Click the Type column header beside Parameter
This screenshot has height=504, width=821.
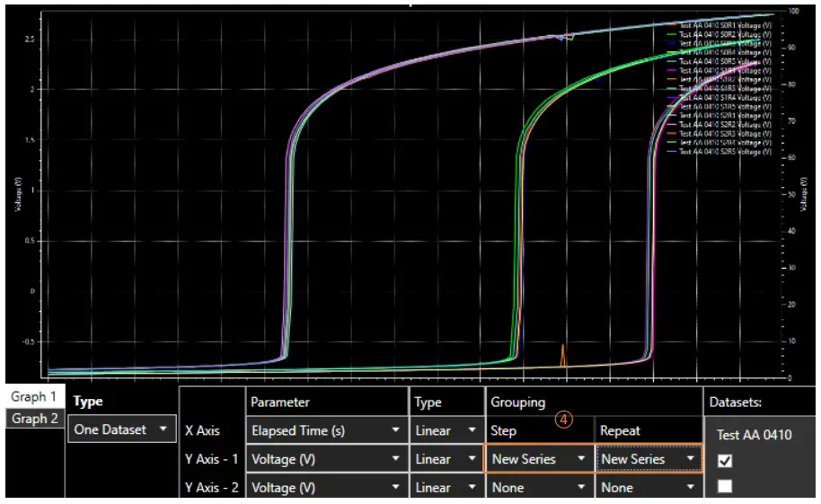(428, 402)
